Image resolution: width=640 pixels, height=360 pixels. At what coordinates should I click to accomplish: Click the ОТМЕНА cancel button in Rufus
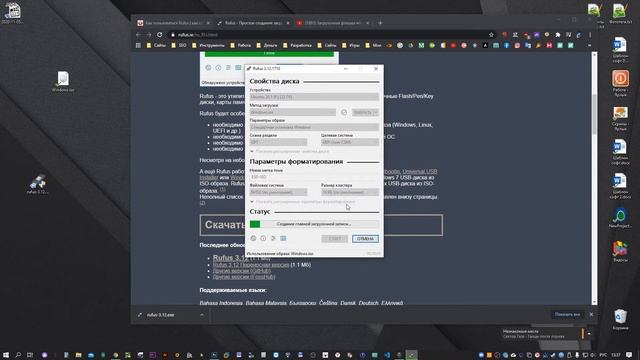(365, 239)
